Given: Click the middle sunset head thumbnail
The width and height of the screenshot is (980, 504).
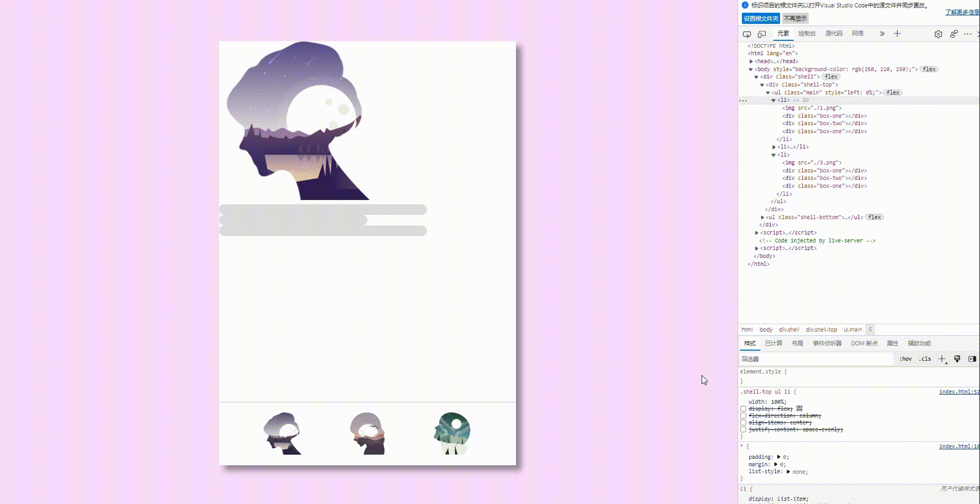Looking at the screenshot, I should [367, 433].
